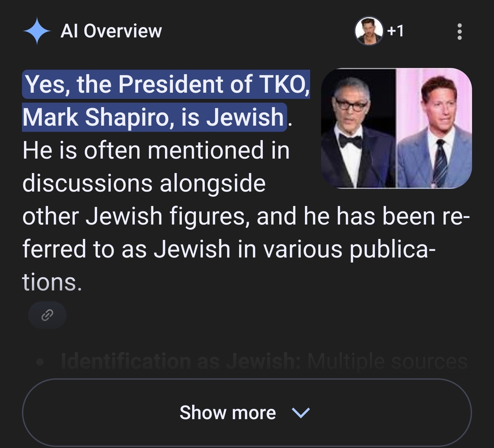Viewport: 494px width, 448px height.
Task: Click the word "tions." ending the paragraph
Action: (x=52, y=282)
